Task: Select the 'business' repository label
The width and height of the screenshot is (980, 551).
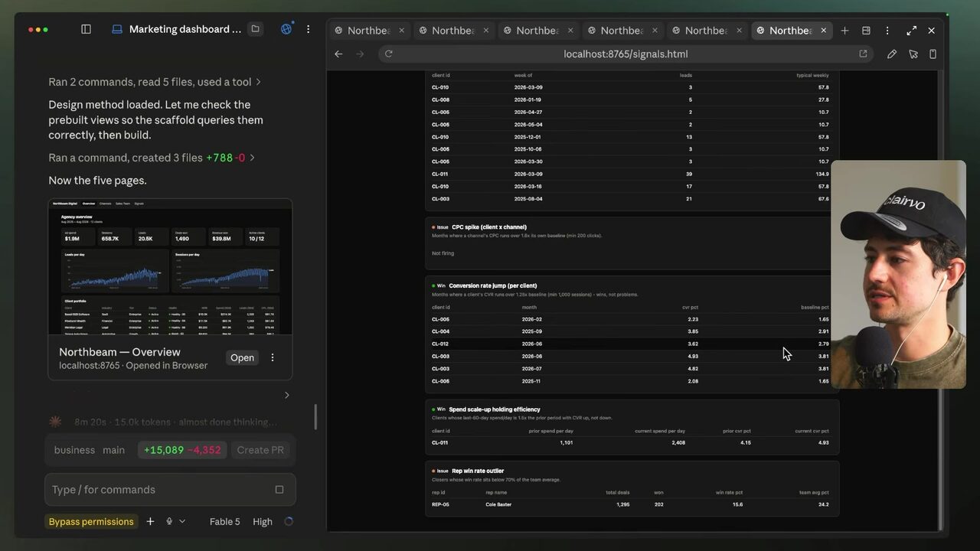Action: [x=74, y=450]
